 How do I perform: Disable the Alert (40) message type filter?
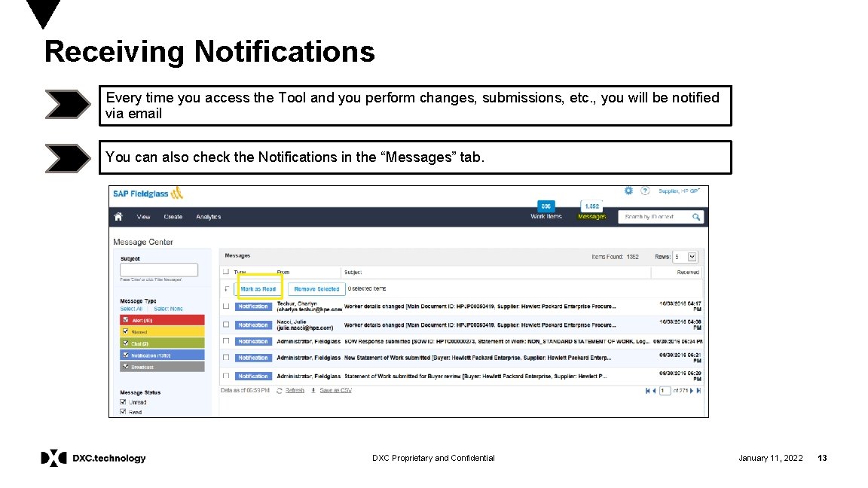[x=124, y=321]
